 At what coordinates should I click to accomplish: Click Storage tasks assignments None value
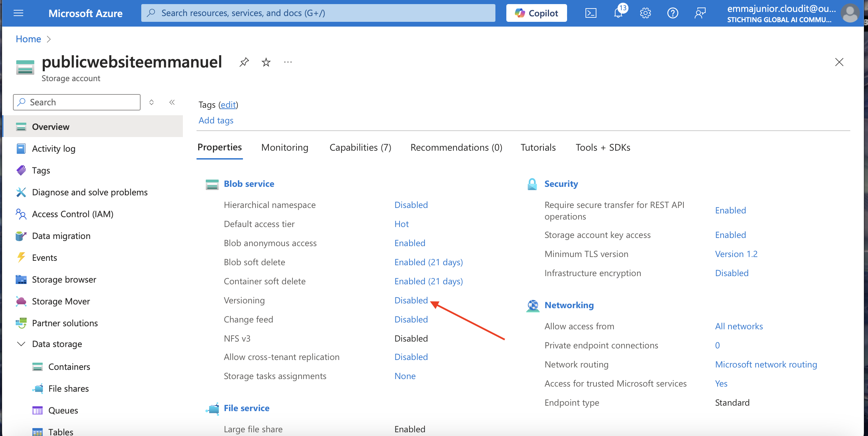coord(405,376)
